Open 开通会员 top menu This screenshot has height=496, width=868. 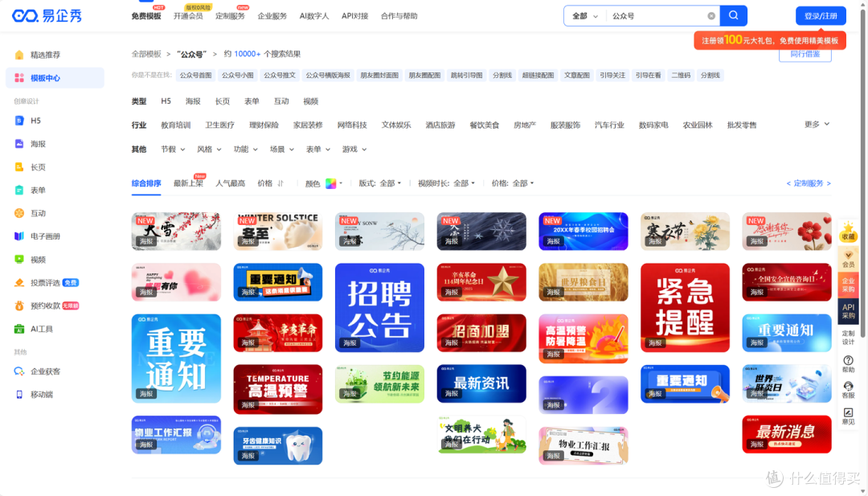click(x=188, y=16)
